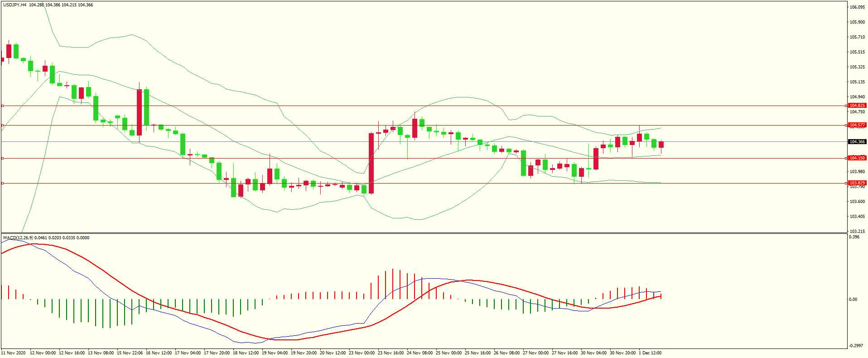
Task: Click the 105.900 price axis value
Action: point(857,22)
